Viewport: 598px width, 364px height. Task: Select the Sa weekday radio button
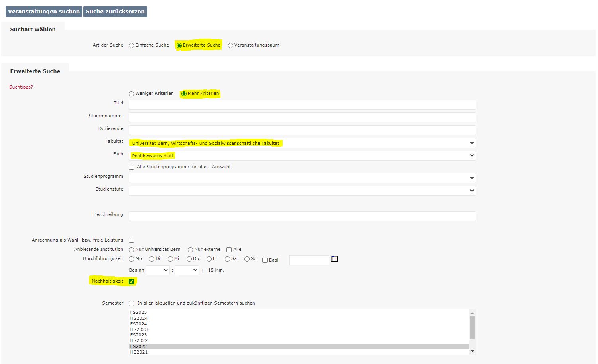coord(227,259)
